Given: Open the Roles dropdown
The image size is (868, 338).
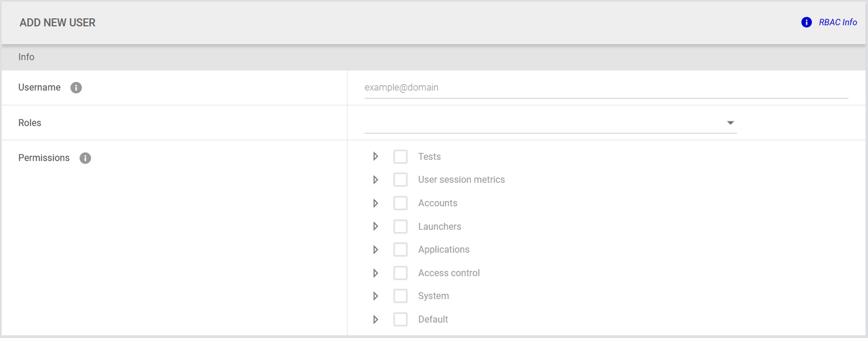Looking at the screenshot, I should 550,123.
